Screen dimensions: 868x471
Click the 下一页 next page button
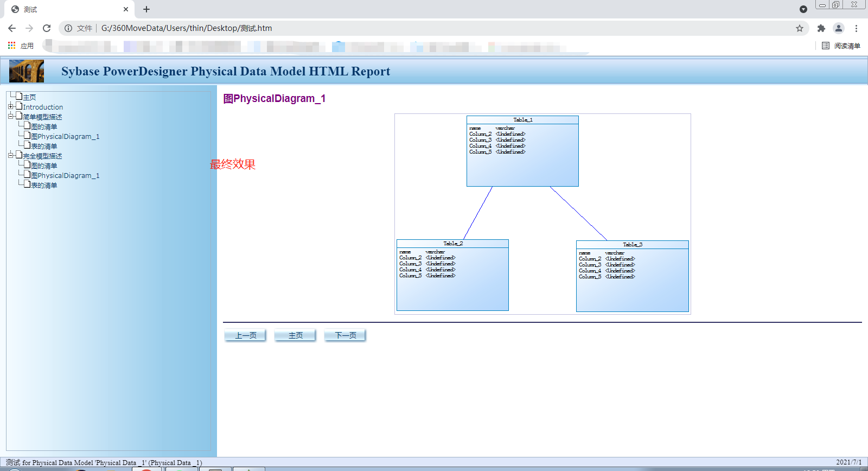[x=345, y=335]
